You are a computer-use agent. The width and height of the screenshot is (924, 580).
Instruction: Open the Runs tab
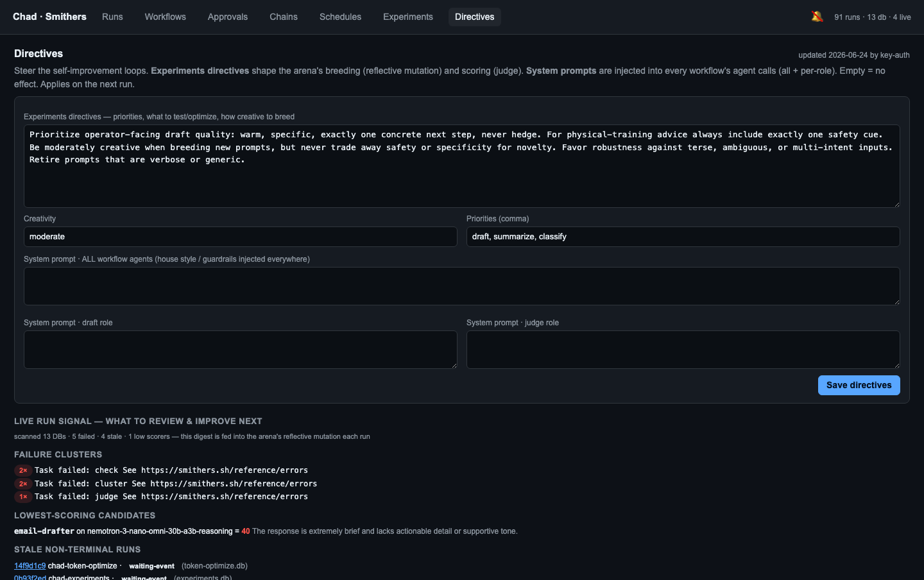(x=112, y=17)
